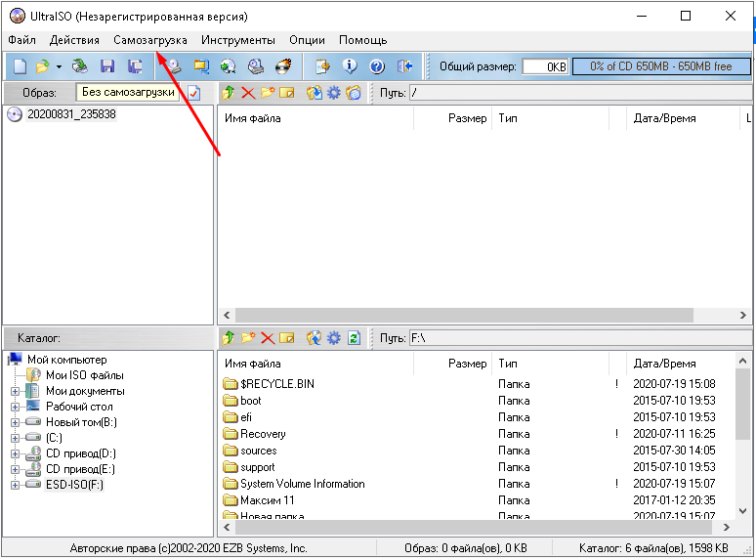Click the Help question mark icon
Screen dimensions: 756x560
point(377,66)
